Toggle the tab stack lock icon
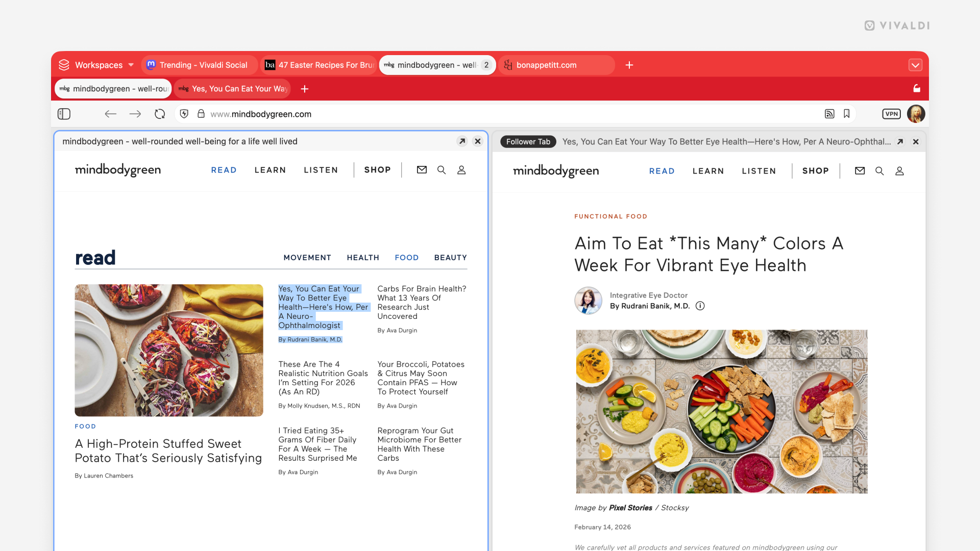The width and height of the screenshot is (980, 551). click(x=917, y=88)
